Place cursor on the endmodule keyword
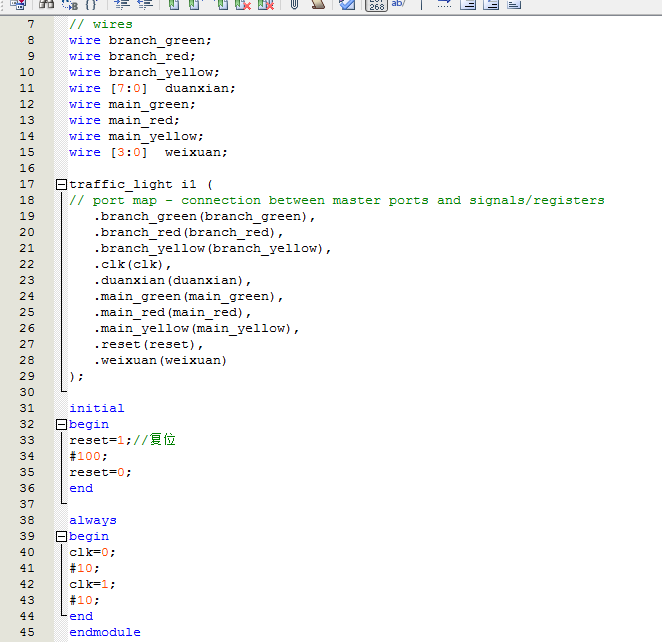 click(104, 632)
